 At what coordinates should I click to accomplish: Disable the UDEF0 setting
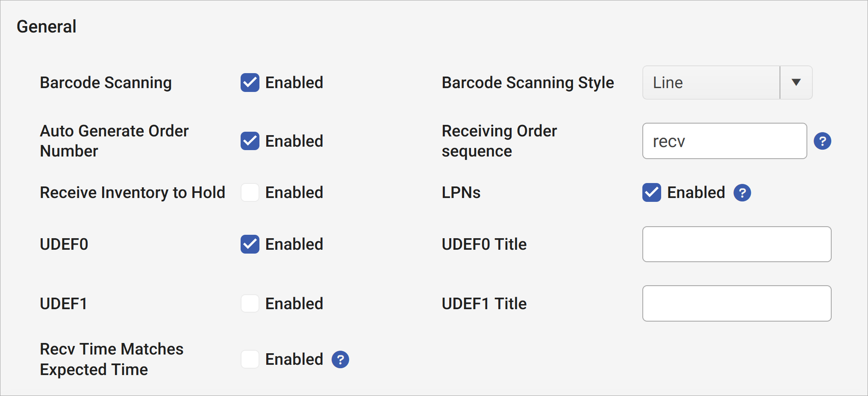[250, 244]
